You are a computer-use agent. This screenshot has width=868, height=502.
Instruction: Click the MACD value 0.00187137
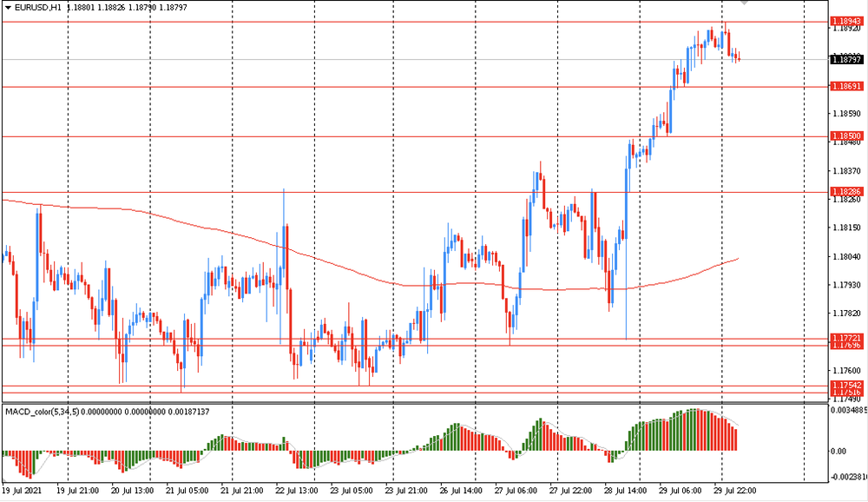click(x=188, y=412)
